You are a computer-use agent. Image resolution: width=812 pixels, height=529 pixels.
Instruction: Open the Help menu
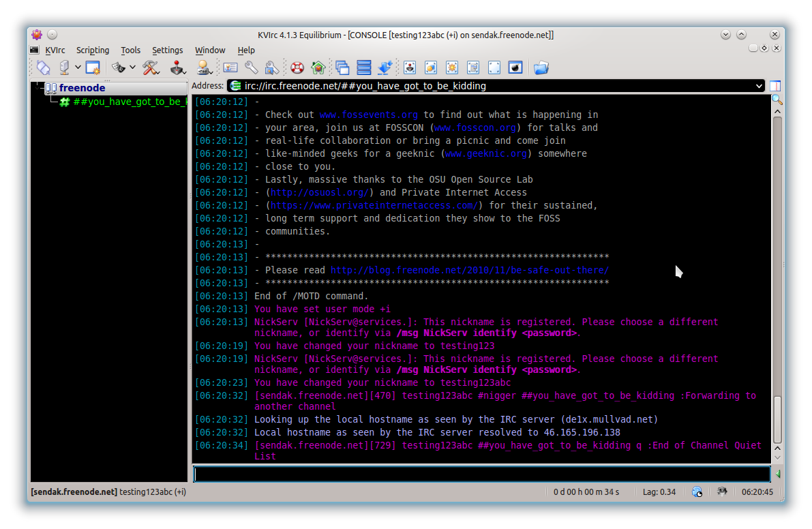tap(246, 50)
